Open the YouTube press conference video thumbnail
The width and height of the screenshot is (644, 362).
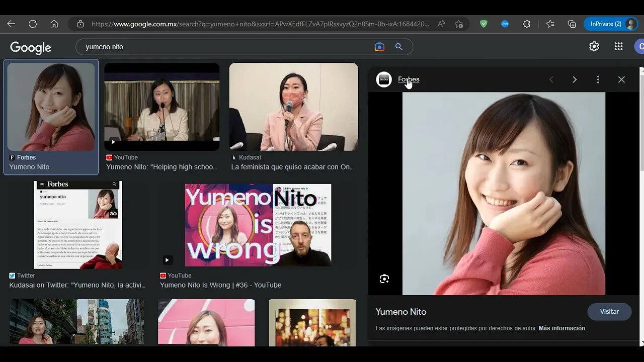[x=162, y=107]
